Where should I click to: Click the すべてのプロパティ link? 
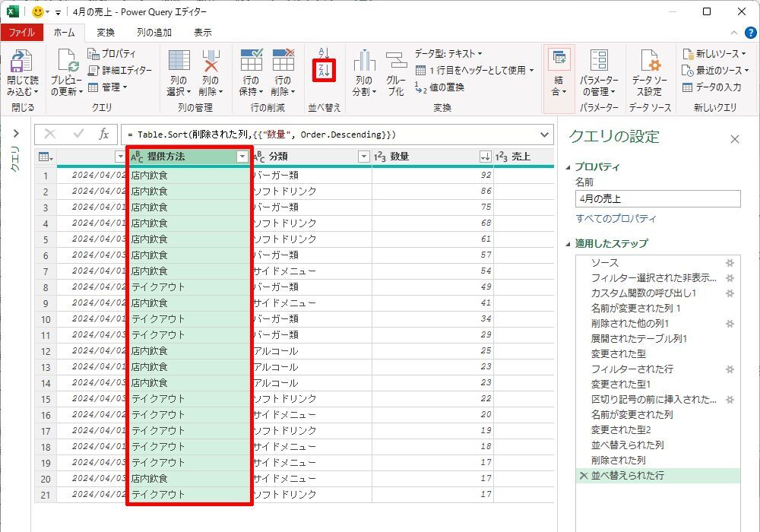616,219
